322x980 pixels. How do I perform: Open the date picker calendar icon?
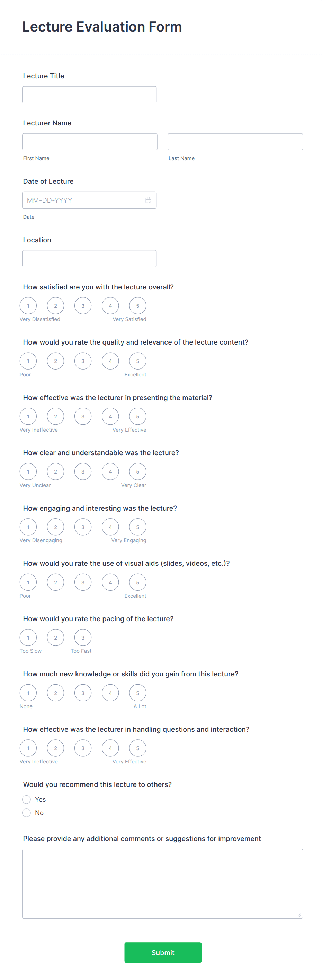[x=148, y=200]
